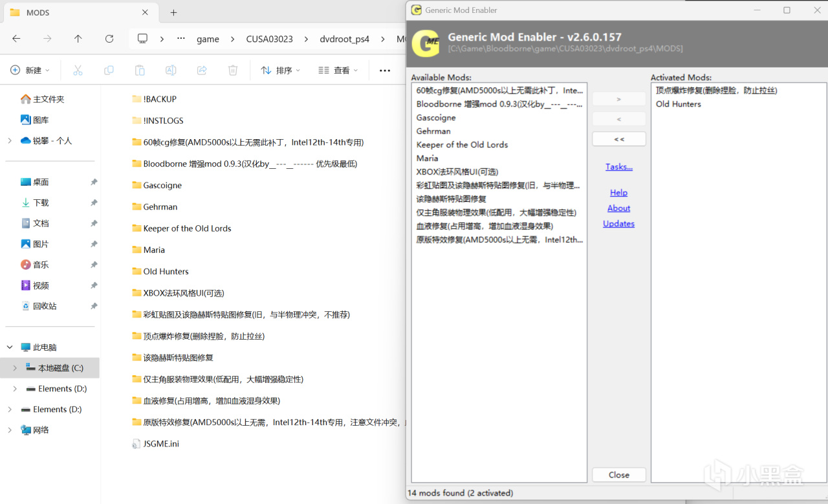Image resolution: width=828 pixels, height=504 pixels.
Task: Select the JSGME.ini file in Explorer
Action: coord(155,444)
